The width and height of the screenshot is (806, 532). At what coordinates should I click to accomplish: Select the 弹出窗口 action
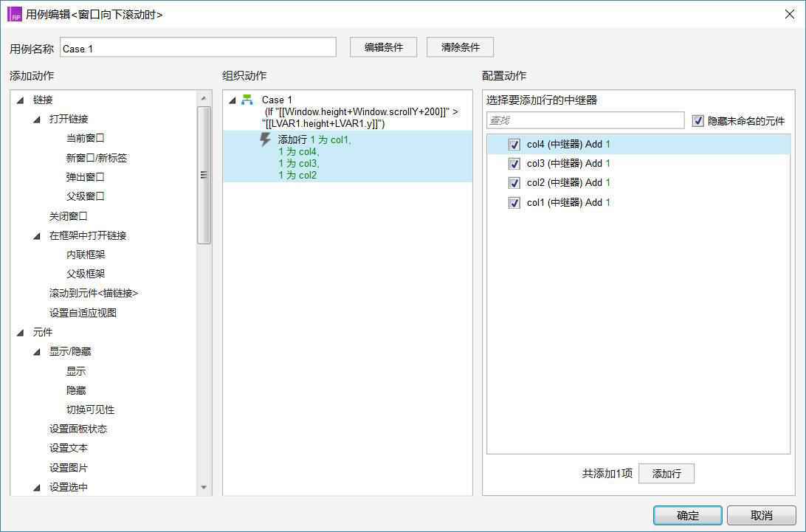click(x=86, y=177)
